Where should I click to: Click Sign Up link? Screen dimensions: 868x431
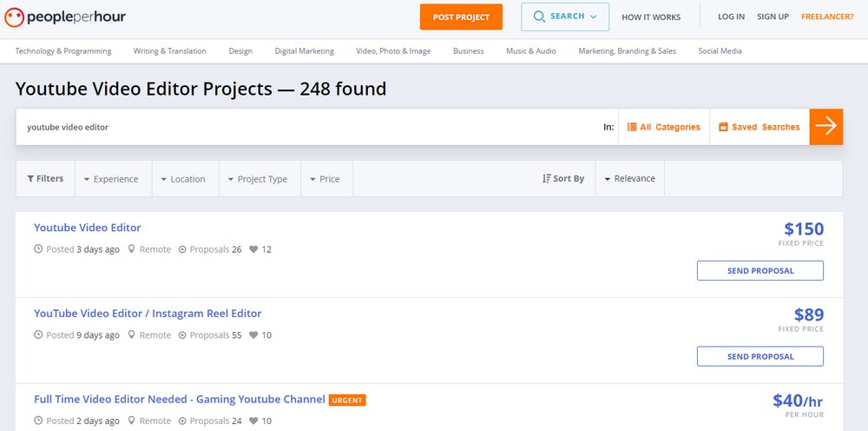(x=773, y=17)
